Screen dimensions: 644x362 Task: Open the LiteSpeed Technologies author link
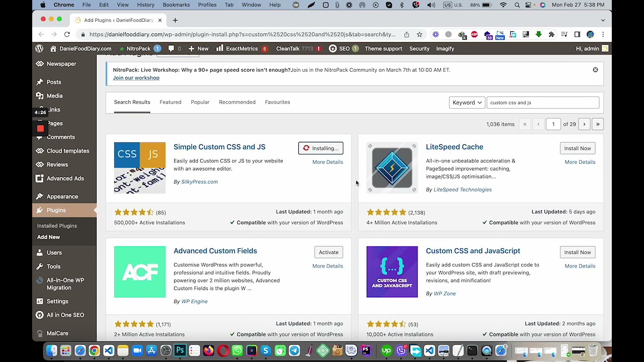pos(462,190)
